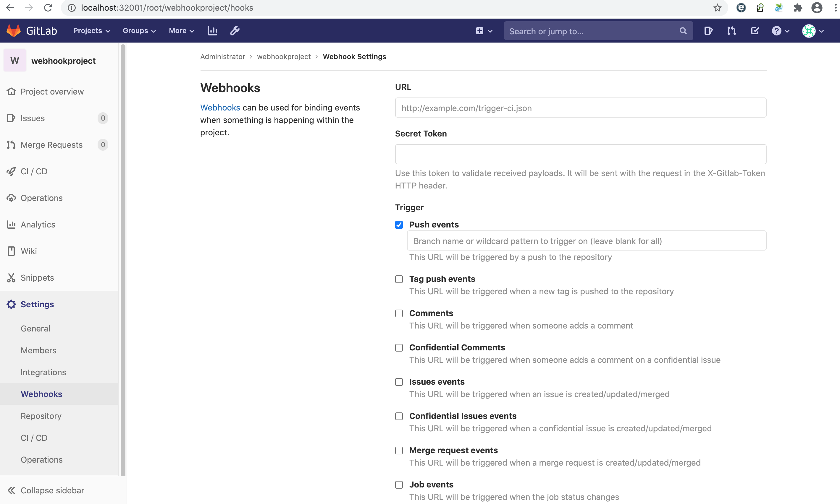Go to CI / CD sidebar item with rocket
This screenshot has height=504, width=840.
[34, 171]
